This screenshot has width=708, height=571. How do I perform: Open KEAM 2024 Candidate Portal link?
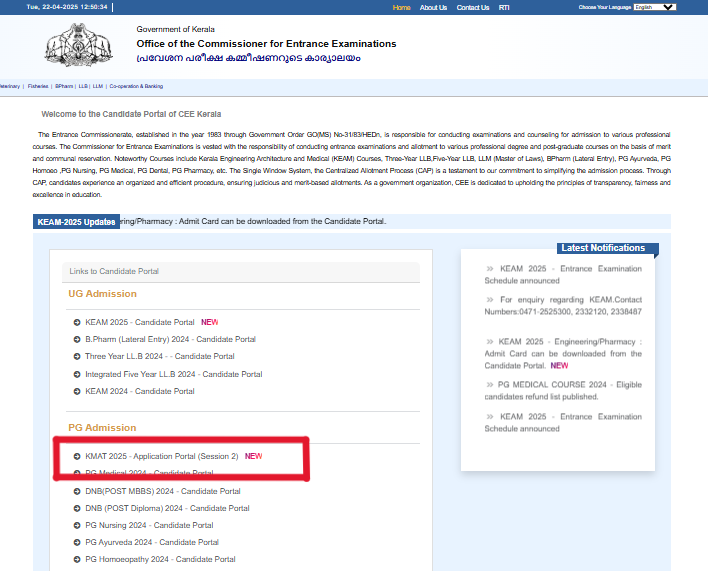click(x=139, y=391)
